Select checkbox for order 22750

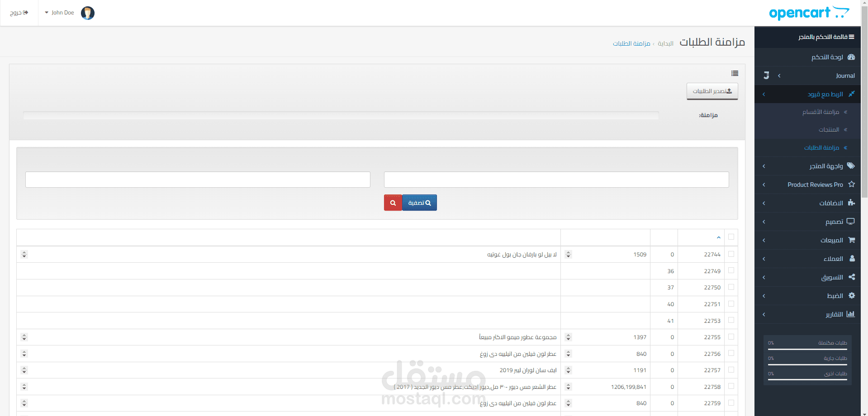click(731, 287)
